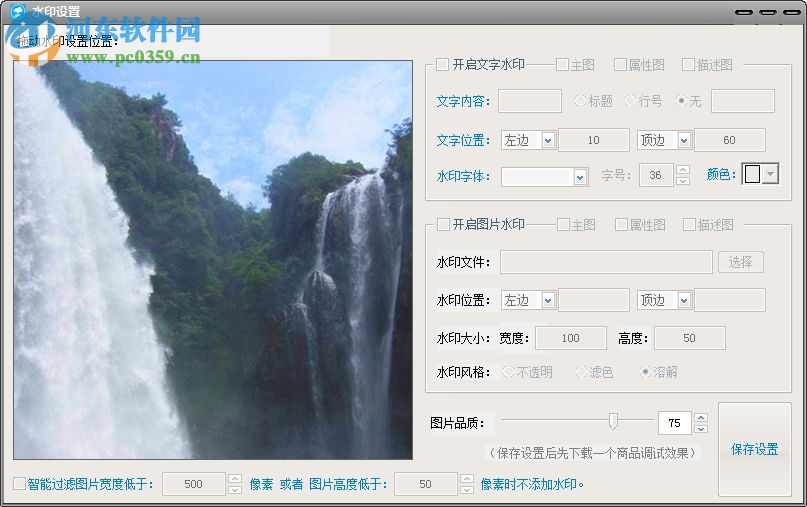The image size is (807, 507).
Task: Click image watermark left offset field
Action: tap(594, 300)
